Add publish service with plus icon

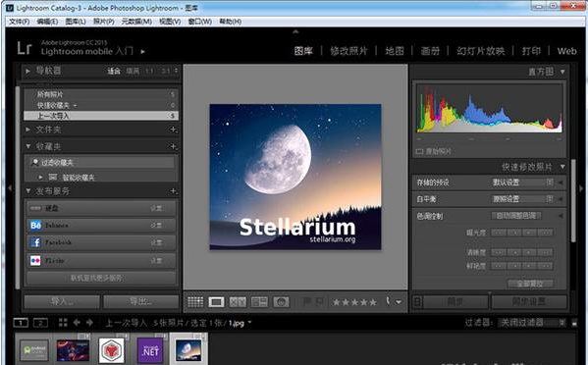pyautogui.click(x=173, y=191)
